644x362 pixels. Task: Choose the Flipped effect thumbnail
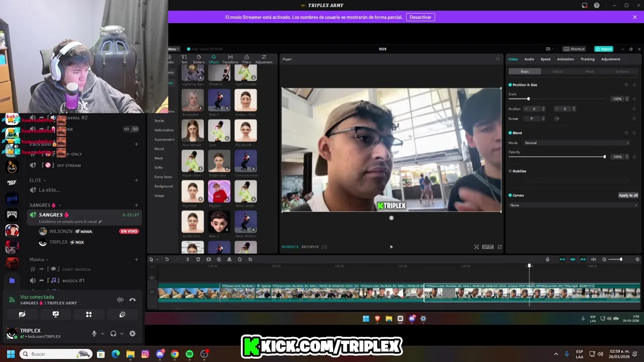click(x=219, y=191)
